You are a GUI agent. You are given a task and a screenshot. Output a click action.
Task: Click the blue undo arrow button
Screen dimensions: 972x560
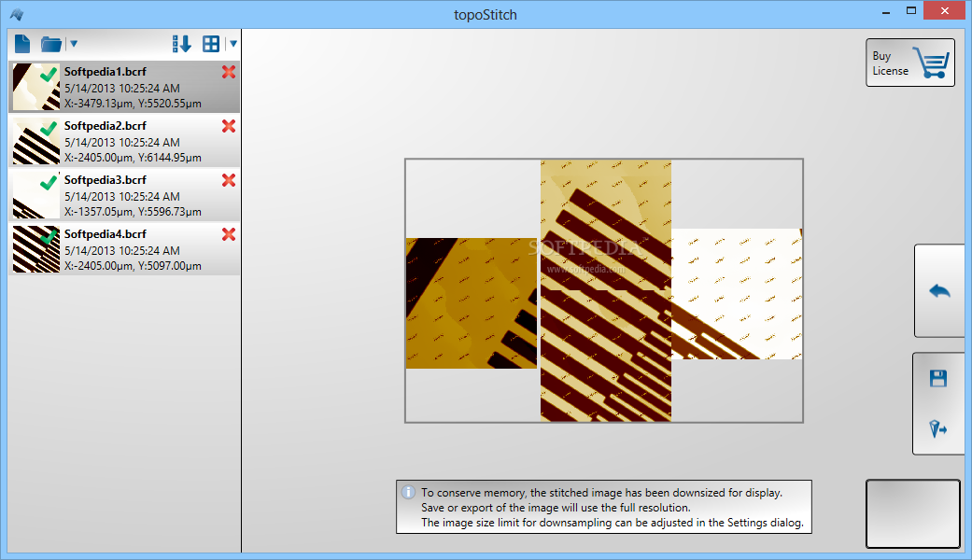coord(939,290)
